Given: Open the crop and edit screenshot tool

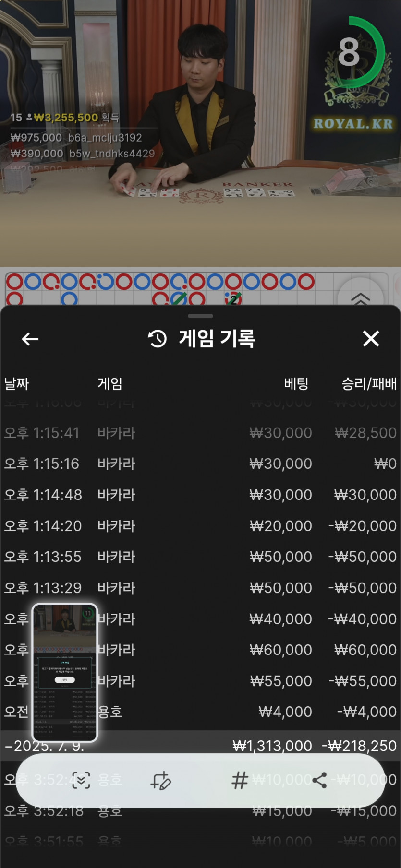Looking at the screenshot, I should point(161,780).
